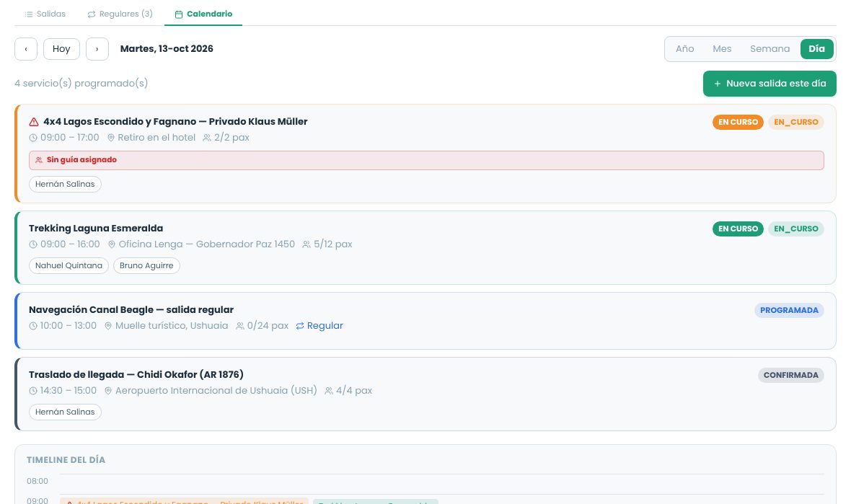Open the Regulares (3) tab
Viewport: 851px width, 504px height.
120,14
